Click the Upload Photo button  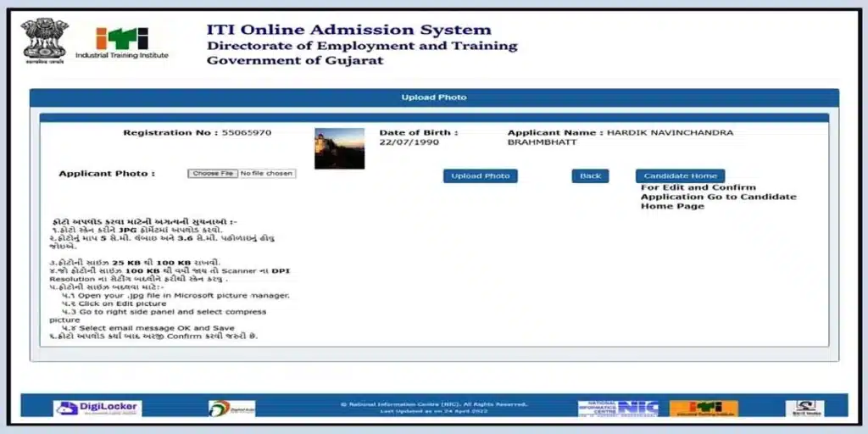[480, 176]
